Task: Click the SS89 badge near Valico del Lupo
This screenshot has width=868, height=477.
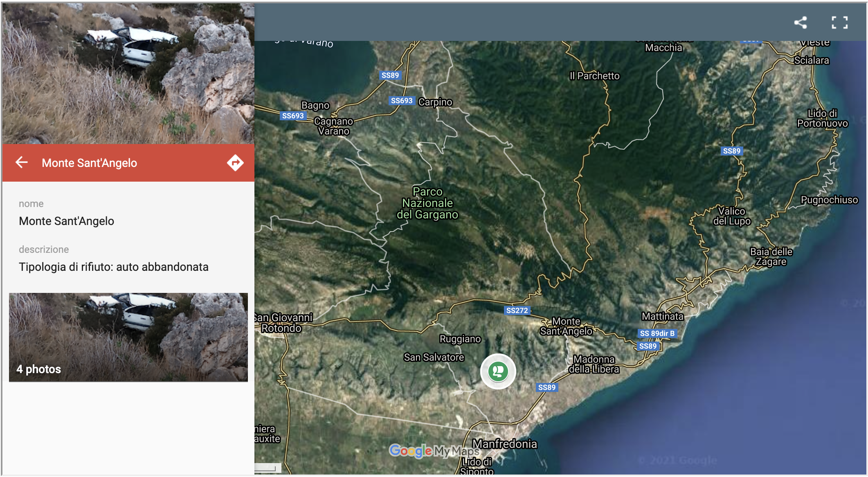Action: (x=731, y=151)
